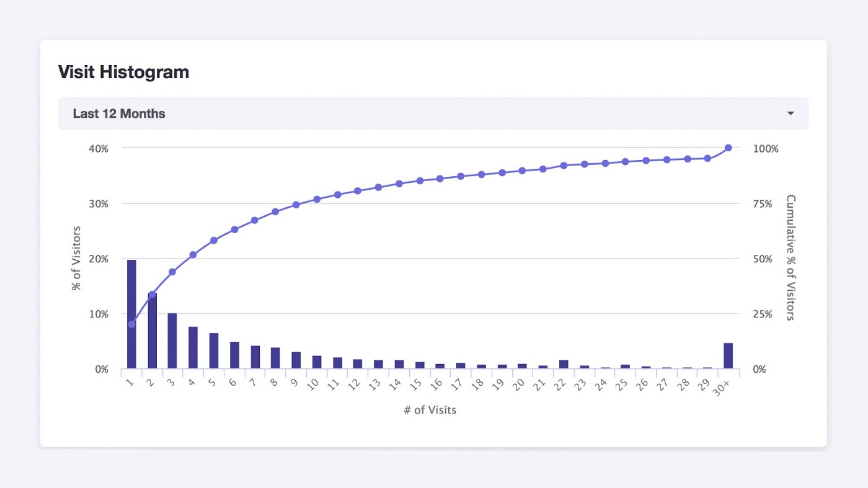Click the '# of Visits' axis label
Screen dimensions: 868x488
[x=429, y=410]
